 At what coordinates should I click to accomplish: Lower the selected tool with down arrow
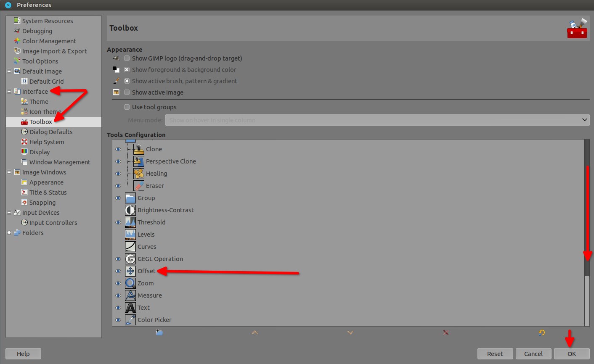[350, 332]
